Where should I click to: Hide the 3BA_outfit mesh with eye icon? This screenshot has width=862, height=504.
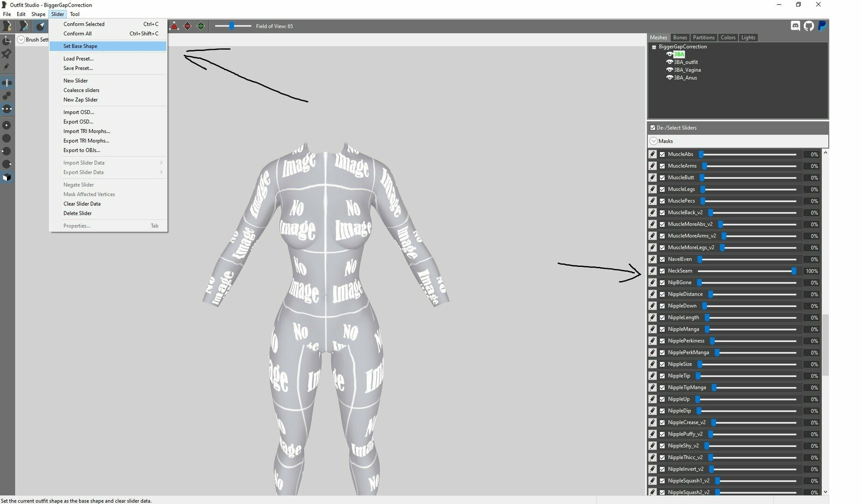669,62
